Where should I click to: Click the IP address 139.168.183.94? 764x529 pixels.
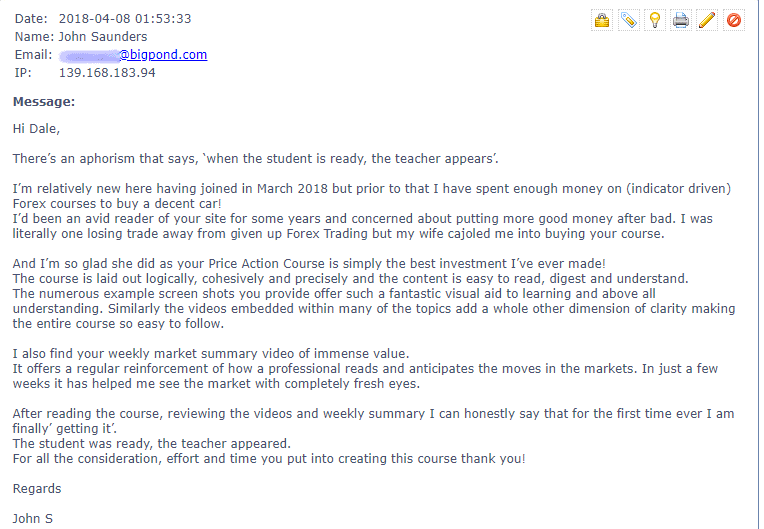tap(107, 73)
